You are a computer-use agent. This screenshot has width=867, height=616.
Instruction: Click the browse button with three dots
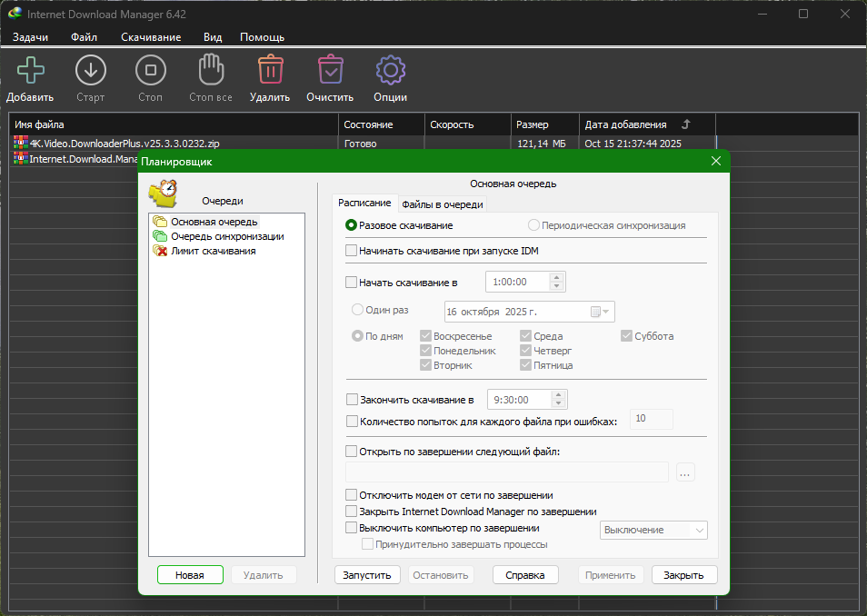point(685,472)
